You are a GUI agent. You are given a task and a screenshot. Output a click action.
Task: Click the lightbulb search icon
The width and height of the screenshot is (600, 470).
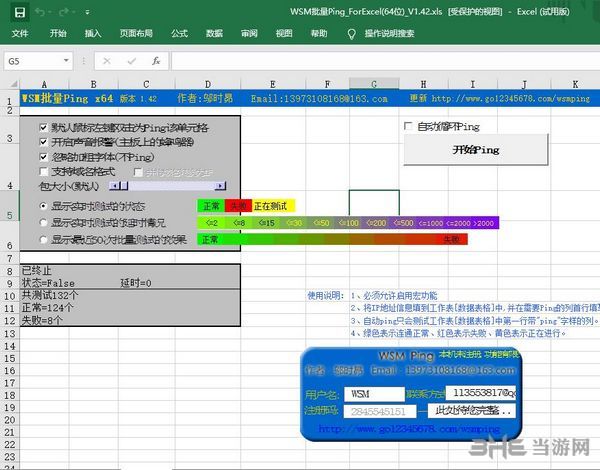click(x=351, y=34)
